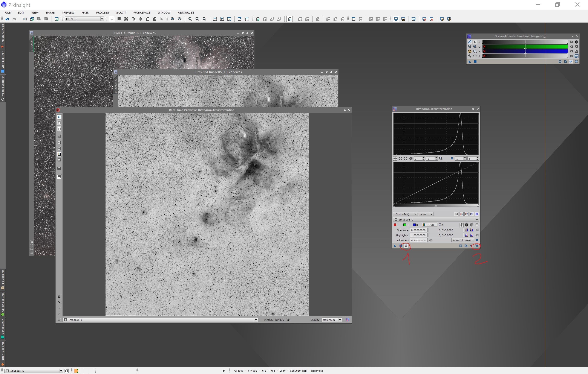The width and height of the screenshot is (588, 374).
Task: Open the MASK menu
Action: click(85, 12)
